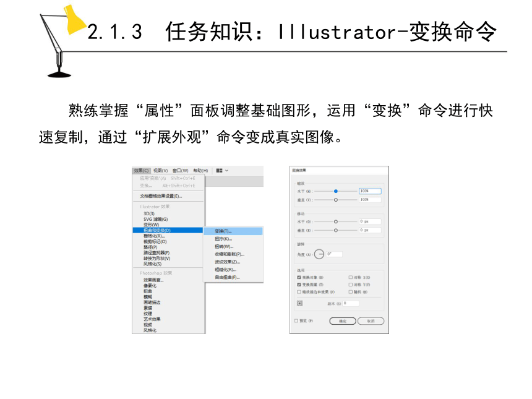Click the horizontal scale 100% field
532x399 pixels.
pos(370,191)
